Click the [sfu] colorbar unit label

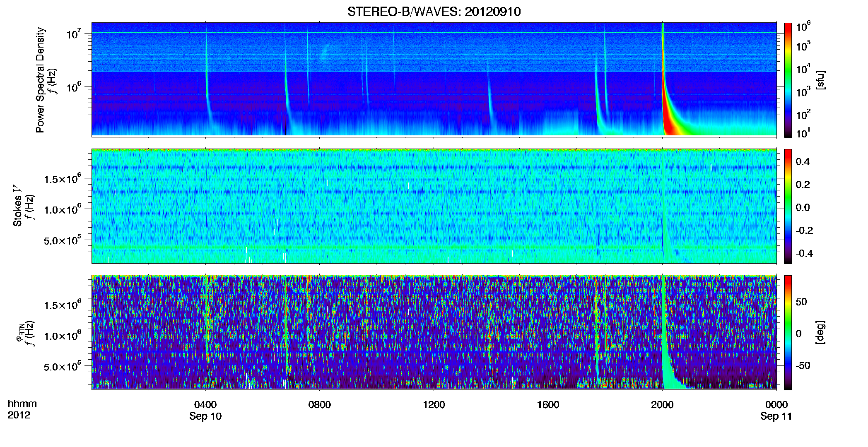point(820,80)
